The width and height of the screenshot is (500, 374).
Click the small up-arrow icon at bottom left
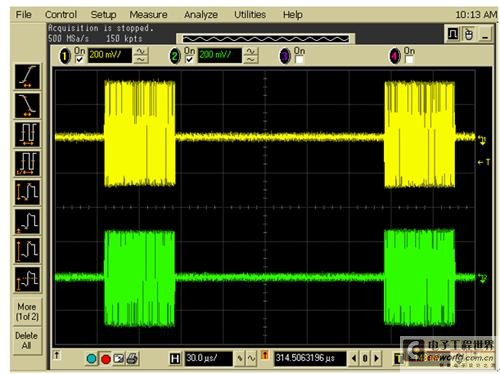(x=57, y=355)
